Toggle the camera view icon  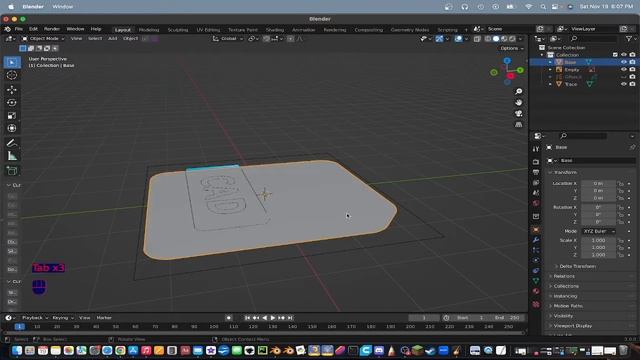(518, 113)
